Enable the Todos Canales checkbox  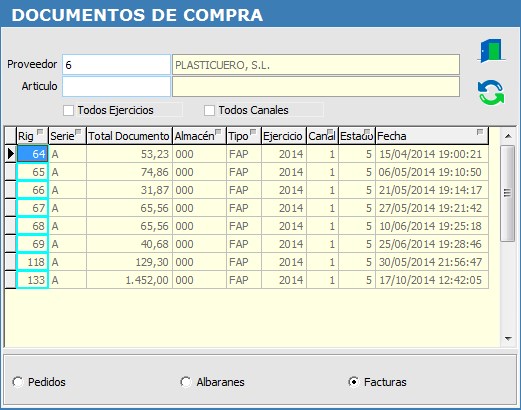click(x=209, y=110)
